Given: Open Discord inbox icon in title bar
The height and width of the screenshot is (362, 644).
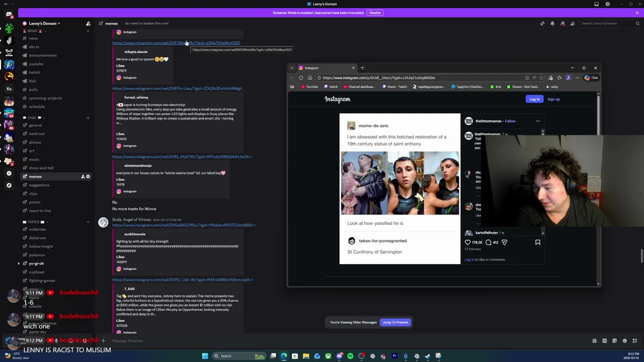Looking at the screenshot, I should [596, 4].
